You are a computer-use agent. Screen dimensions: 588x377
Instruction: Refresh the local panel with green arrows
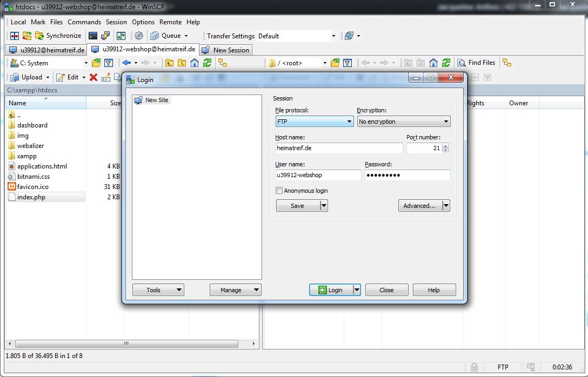click(207, 63)
